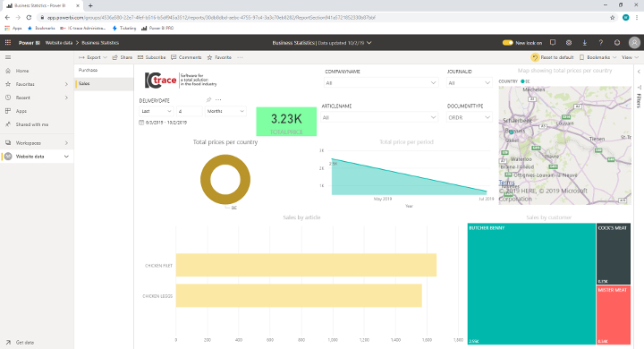The image size is (644, 349).
Task: Open the ARTICLENAME dropdown
Action: click(379, 117)
